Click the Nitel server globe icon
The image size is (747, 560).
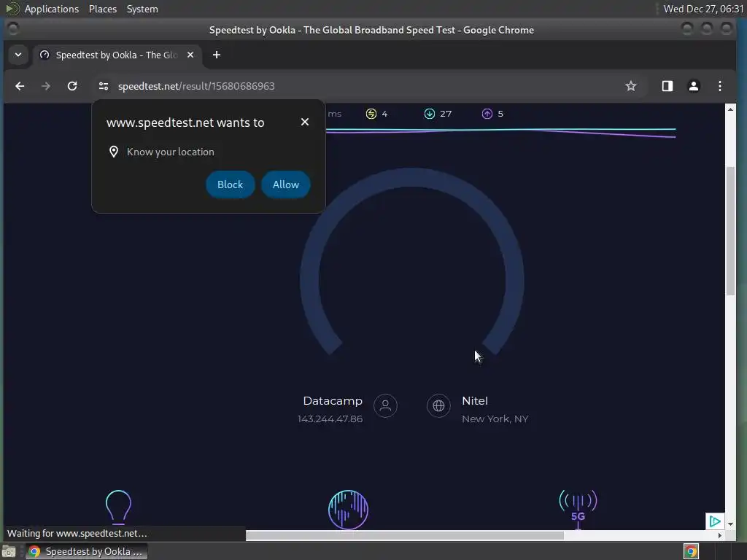(438, 405)
